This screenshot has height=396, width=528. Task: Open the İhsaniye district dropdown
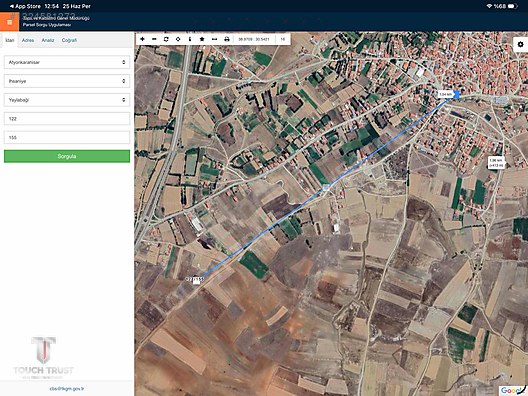point(67,81)
